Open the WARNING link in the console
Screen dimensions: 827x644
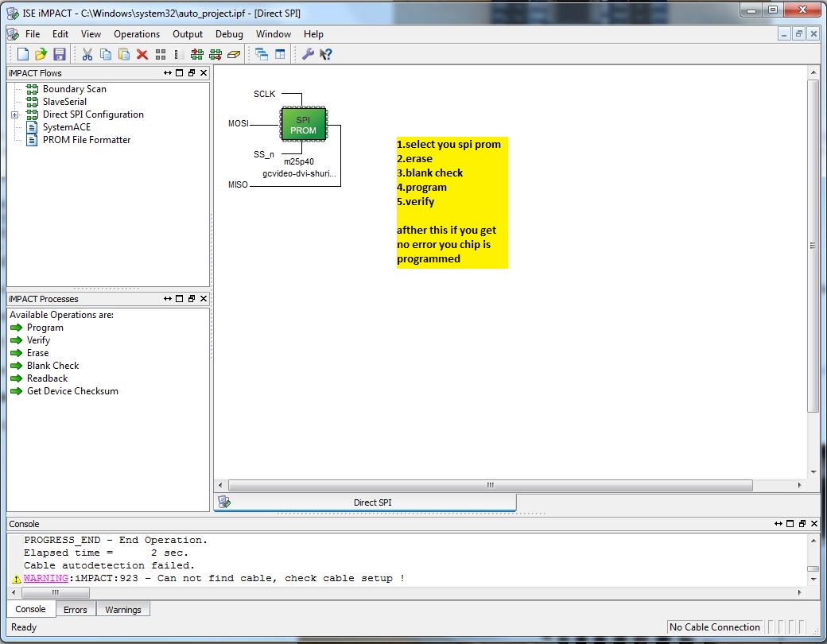46,578
